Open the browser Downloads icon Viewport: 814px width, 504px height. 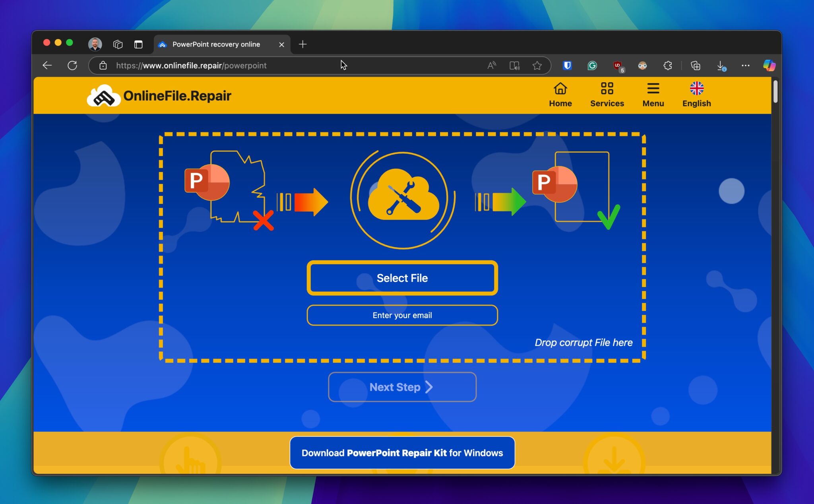click(721, 66)
